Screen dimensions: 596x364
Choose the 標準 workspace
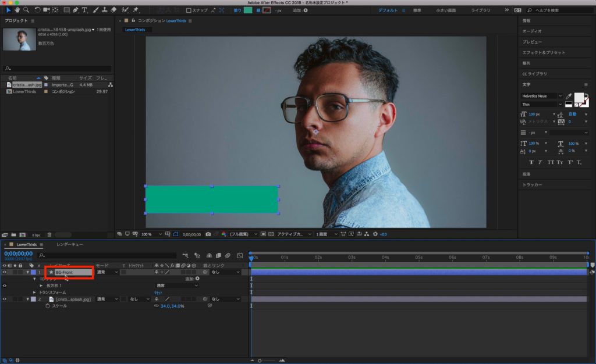pos(417,10)
